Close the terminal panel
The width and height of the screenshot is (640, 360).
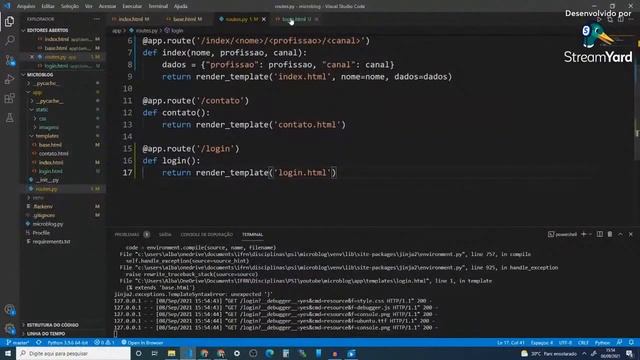631,234
